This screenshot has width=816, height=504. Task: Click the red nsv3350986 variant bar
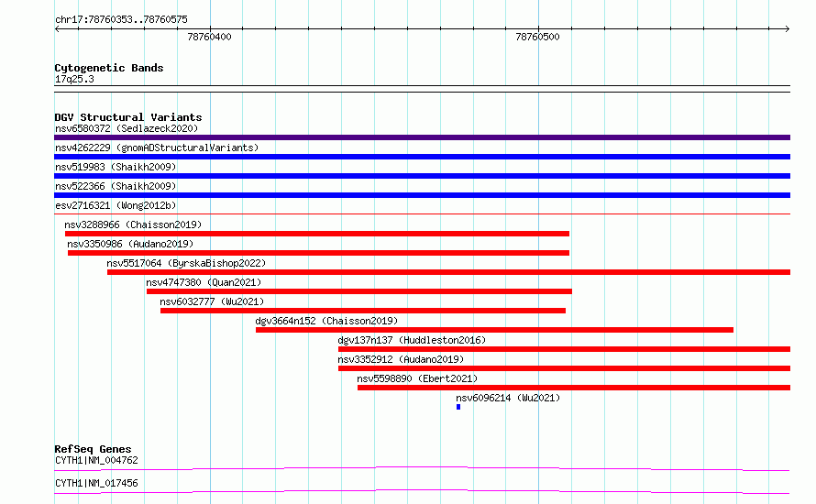[x=318, y=253]
